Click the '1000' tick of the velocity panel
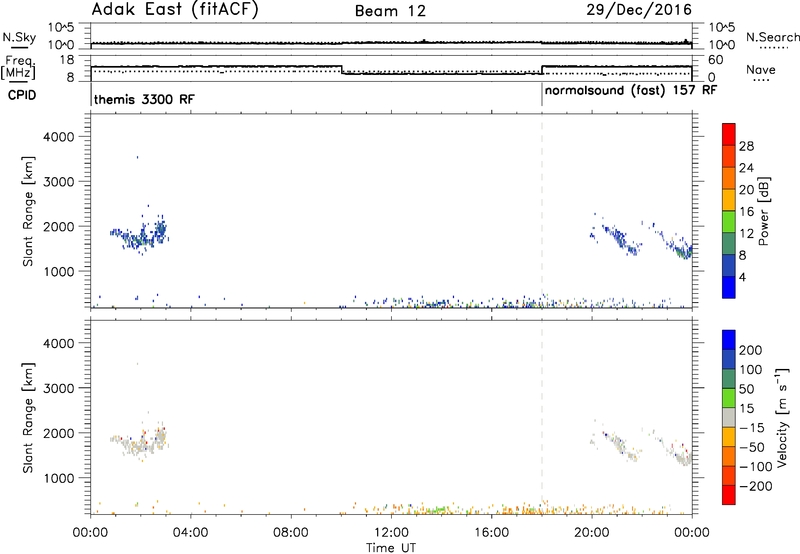Image resolution: width=800 pixels, height=554 pixels. (x=58, y=478)
